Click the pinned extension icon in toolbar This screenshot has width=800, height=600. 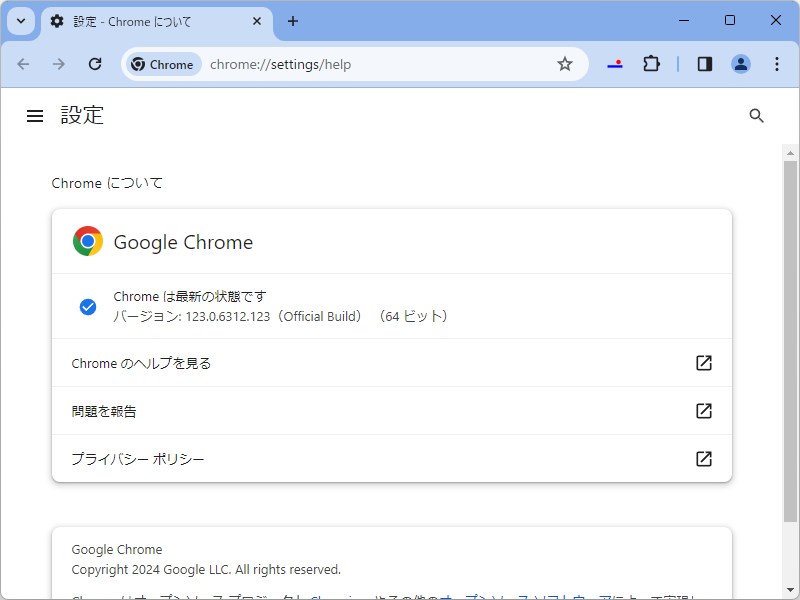tap(614, 63)
